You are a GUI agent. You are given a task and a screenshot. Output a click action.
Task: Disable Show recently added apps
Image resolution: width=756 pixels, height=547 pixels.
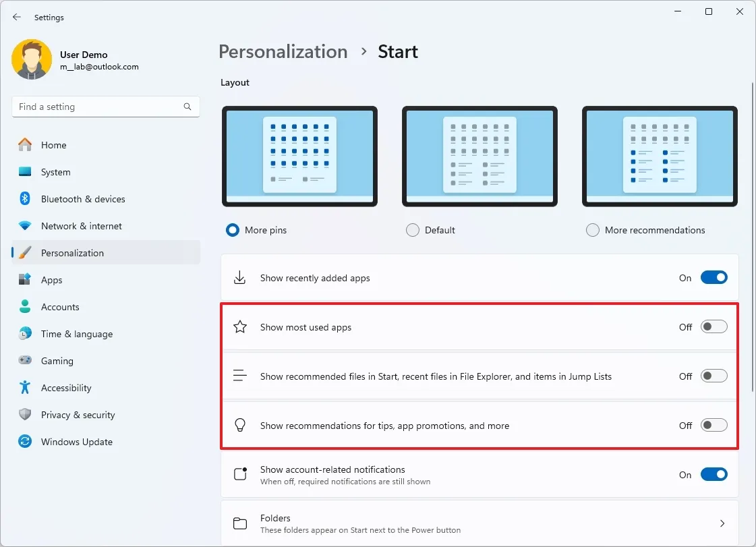click(714, 277)
